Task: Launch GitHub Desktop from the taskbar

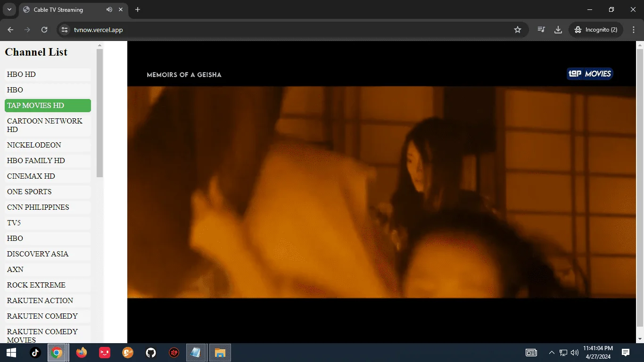Action: pyautogui.click(x=151, y=353)
